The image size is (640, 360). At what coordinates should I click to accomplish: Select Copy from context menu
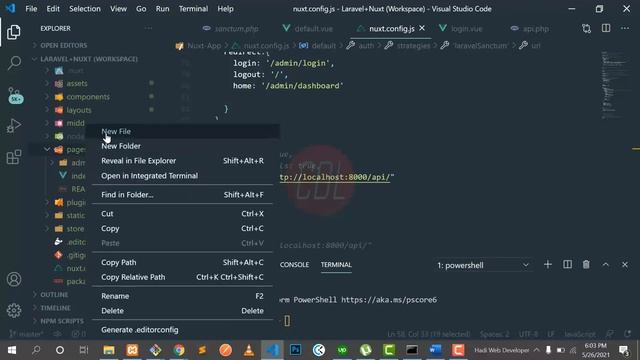coord(182,229)
